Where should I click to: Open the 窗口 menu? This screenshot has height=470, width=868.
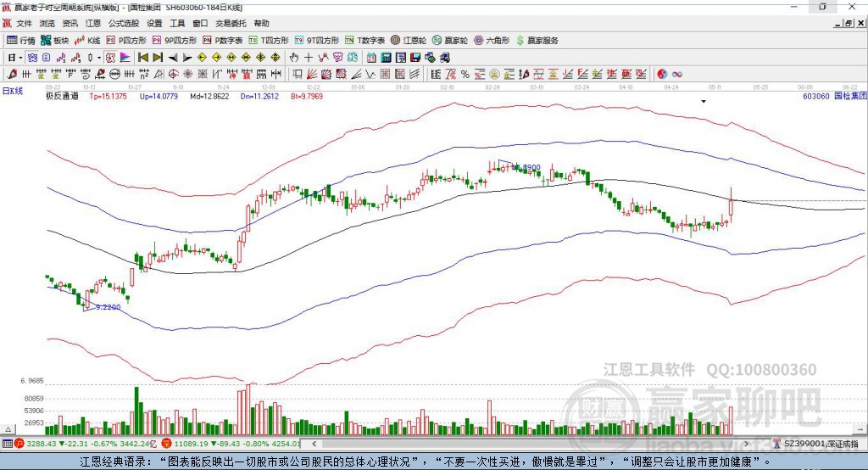(x=200, y=23)
